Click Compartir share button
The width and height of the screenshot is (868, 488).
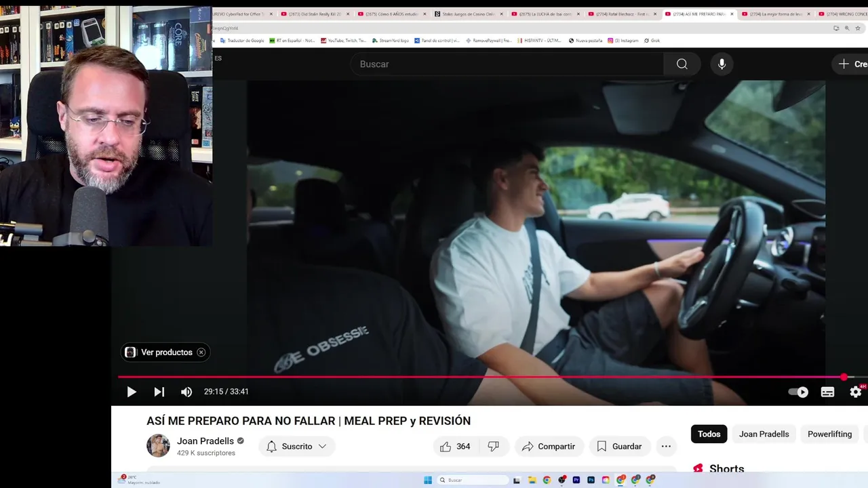click(x=549, y=446)
